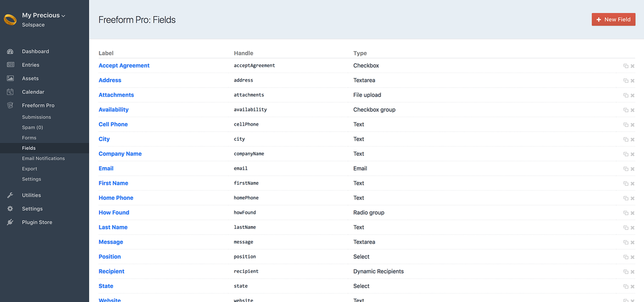Duplicate the Company Name field
The height and width of the screenshot is (302, 644).
tap(626, 154)
